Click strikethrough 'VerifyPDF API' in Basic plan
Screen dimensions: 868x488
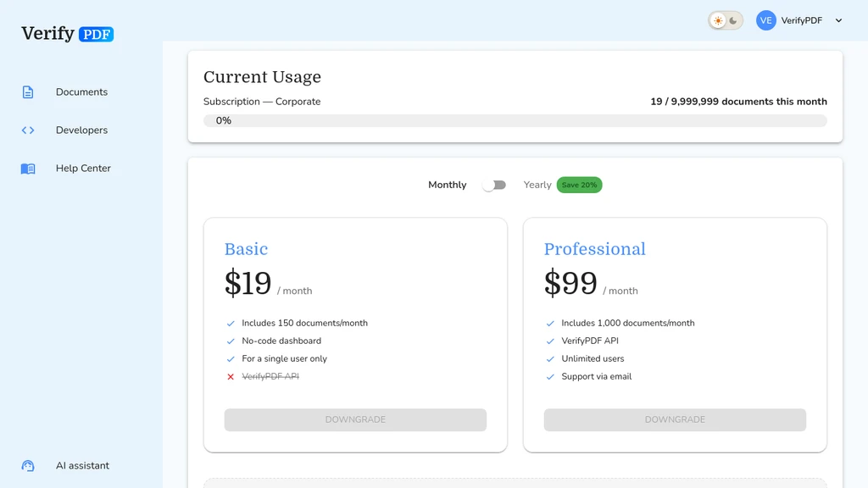[x=270, y=376]
